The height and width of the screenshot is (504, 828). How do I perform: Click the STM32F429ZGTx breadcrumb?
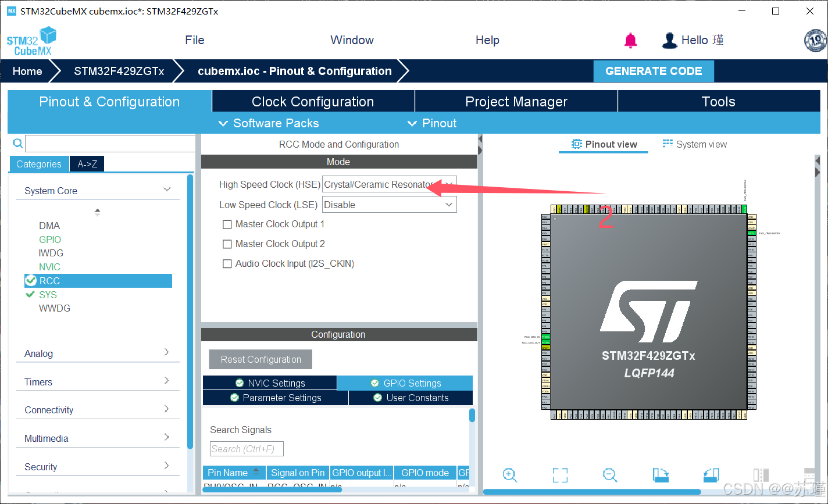[119, 71]
